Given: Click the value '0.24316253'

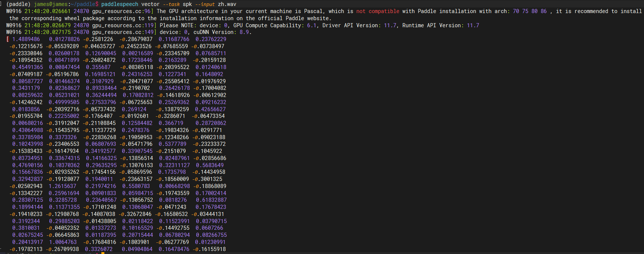Looking at the screenshot, I should [x=137, y=74].
